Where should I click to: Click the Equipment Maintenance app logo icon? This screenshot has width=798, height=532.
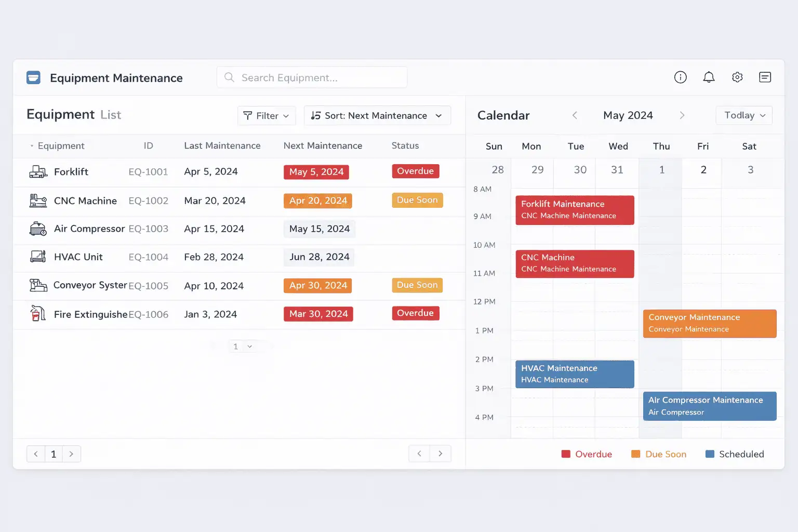pos(33,77)
